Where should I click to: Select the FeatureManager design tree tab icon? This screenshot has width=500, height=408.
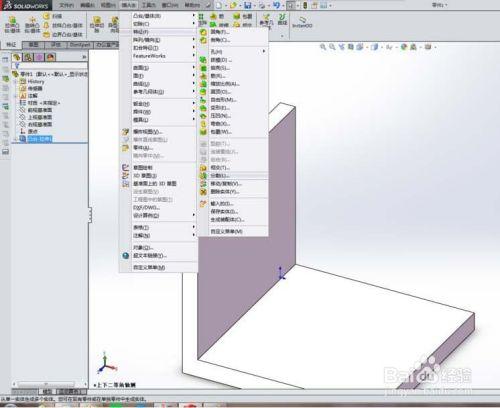(17, 57)
